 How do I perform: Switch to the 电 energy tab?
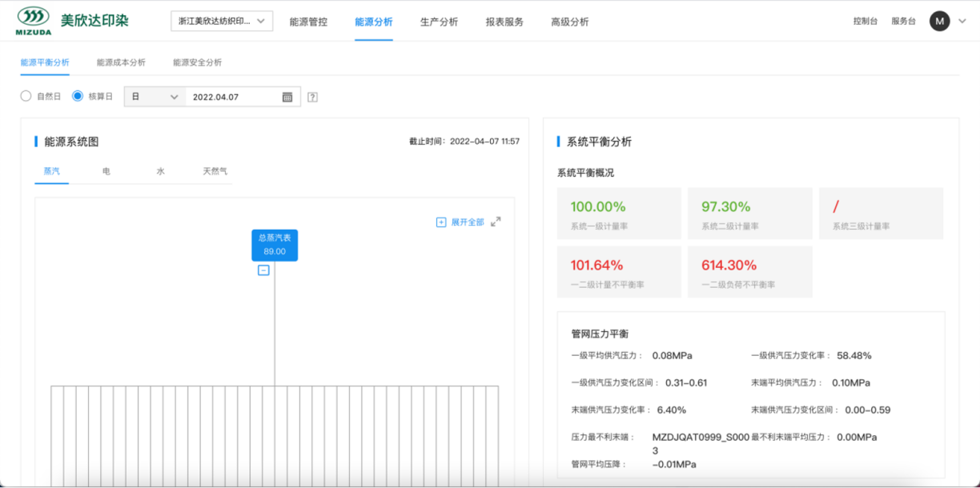(106, 171)
